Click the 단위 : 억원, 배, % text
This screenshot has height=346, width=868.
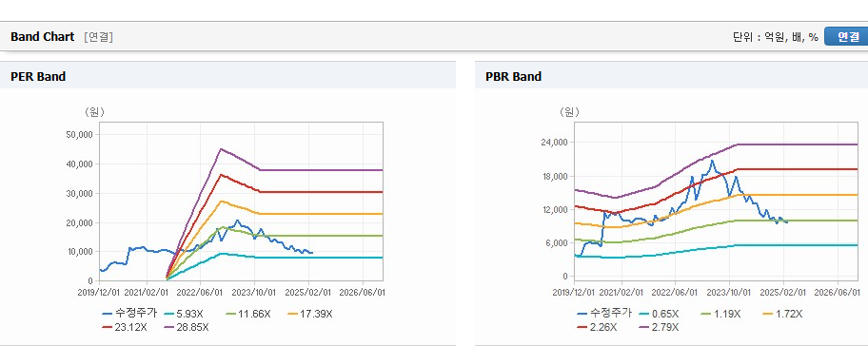(x=776, y=37)
